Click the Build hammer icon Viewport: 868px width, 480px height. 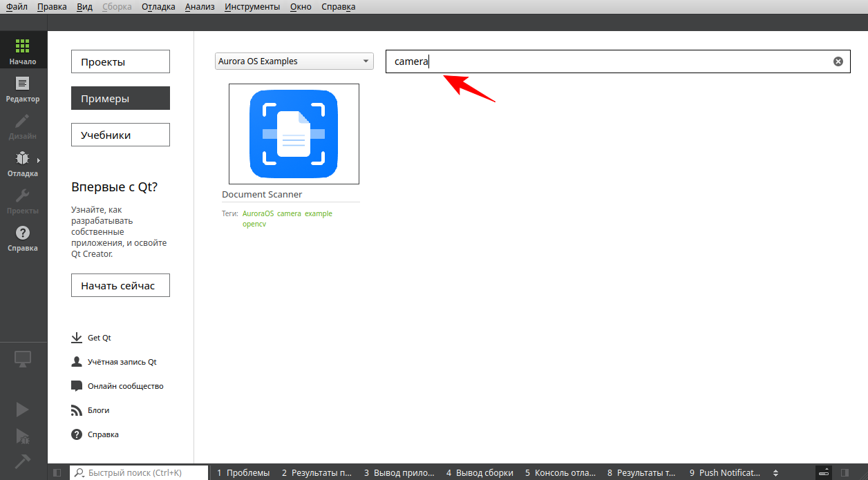pos(23,460)
